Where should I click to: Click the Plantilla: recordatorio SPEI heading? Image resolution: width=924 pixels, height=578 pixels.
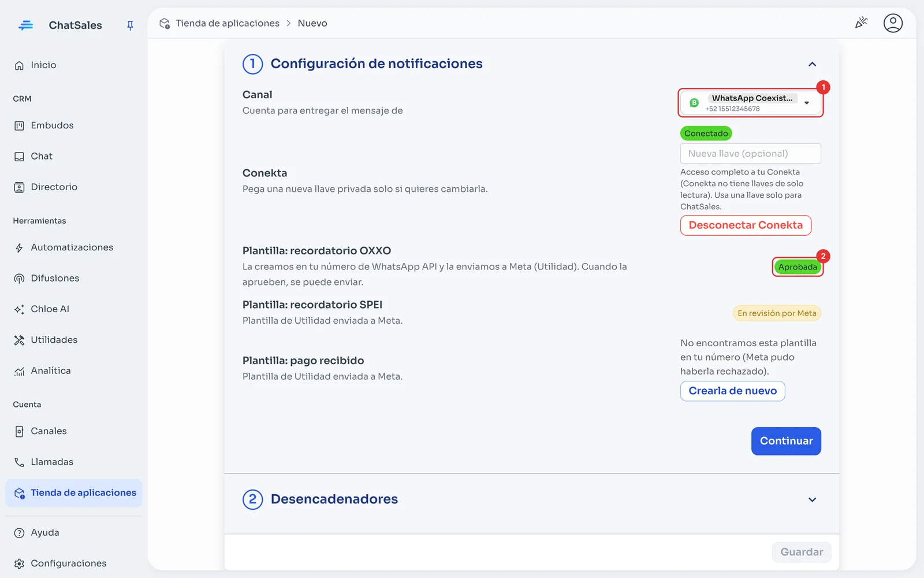[x=312, y=305]
